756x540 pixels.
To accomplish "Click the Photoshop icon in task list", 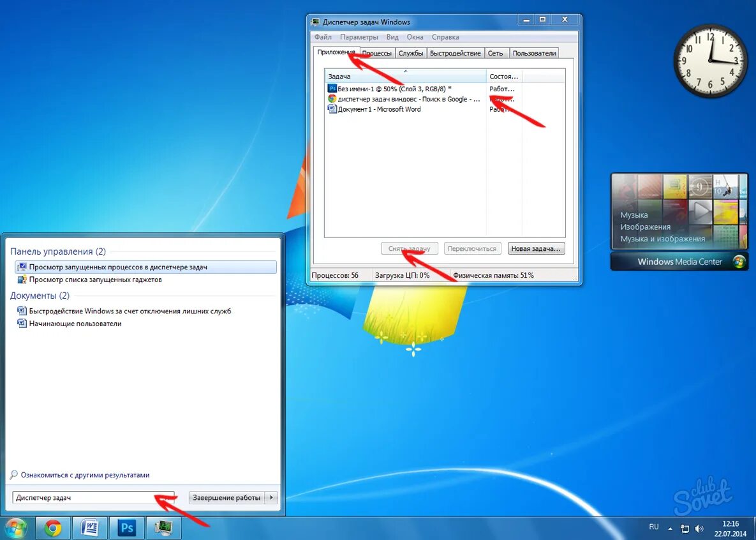I will 332,89.
